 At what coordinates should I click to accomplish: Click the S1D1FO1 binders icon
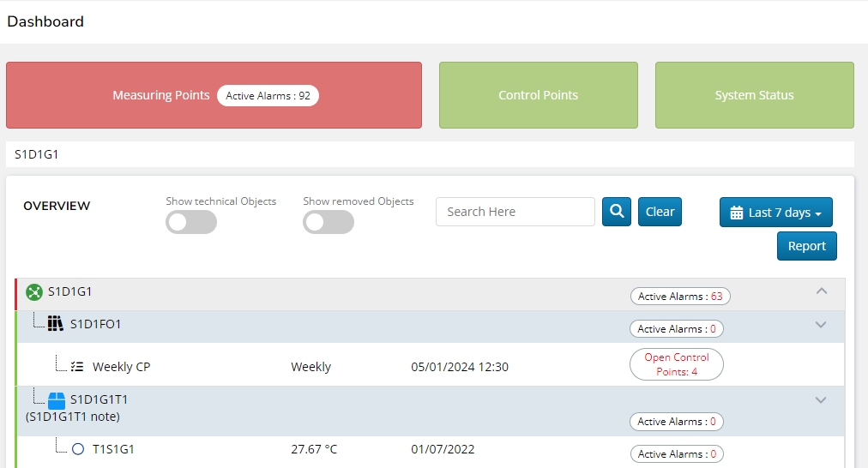56,324
